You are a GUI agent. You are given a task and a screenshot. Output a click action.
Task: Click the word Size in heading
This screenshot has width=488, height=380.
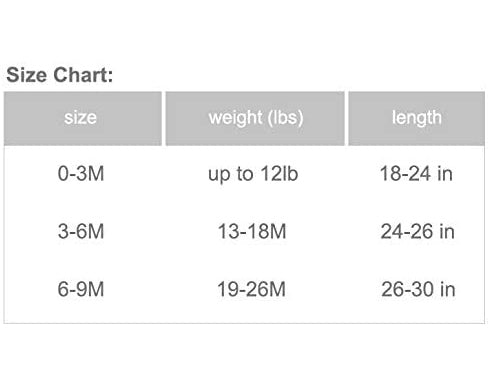27,75
